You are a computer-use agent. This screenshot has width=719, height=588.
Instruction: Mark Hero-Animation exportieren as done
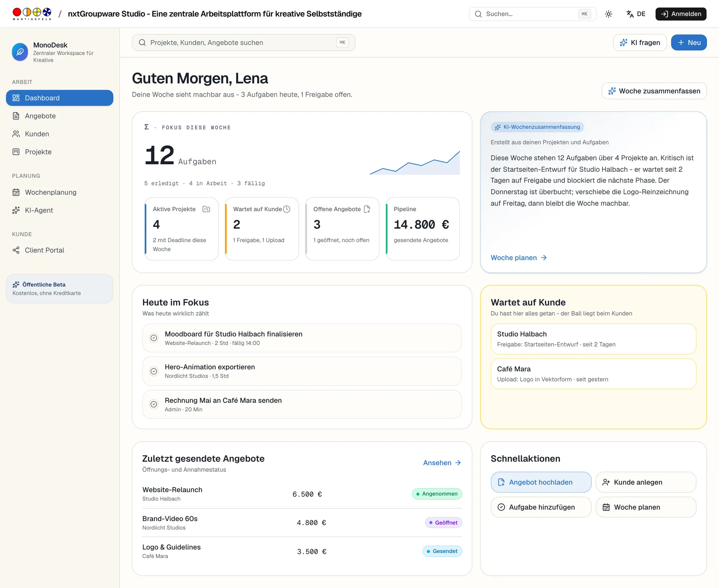click(x=154, y=371)
